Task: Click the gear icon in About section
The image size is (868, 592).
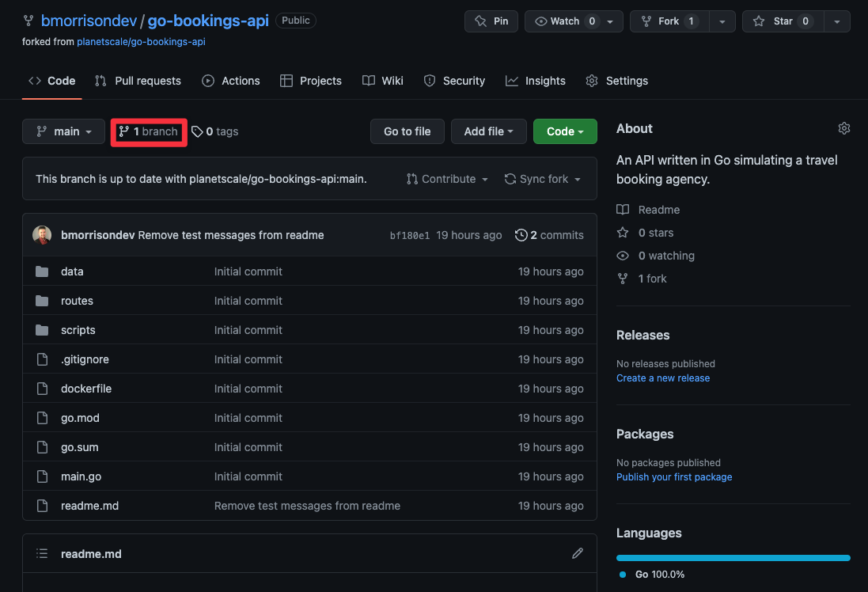Action: click(843, 128)
